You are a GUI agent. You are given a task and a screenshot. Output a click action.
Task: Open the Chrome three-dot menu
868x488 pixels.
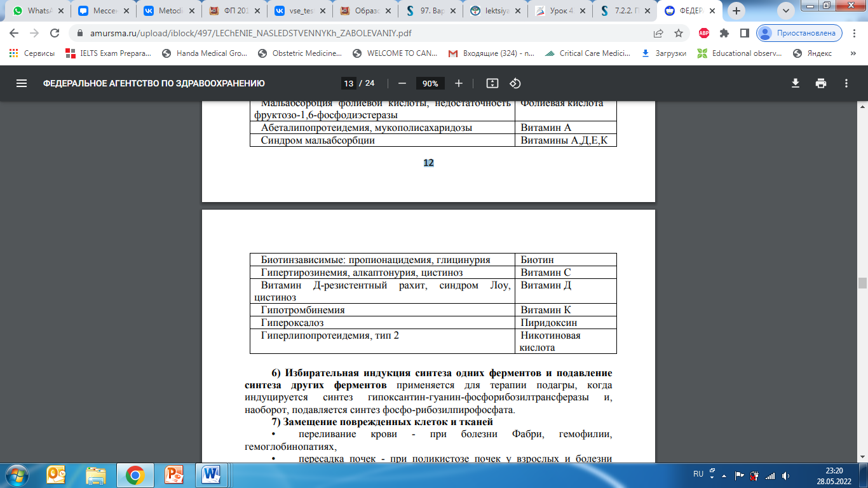[x=855, y=33]
